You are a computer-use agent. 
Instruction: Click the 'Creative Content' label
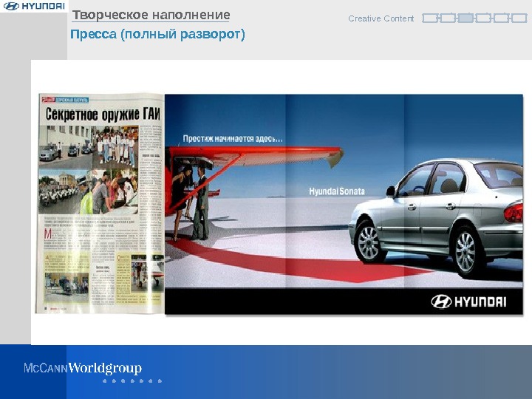pyautogui.click(x=381, y=18)
